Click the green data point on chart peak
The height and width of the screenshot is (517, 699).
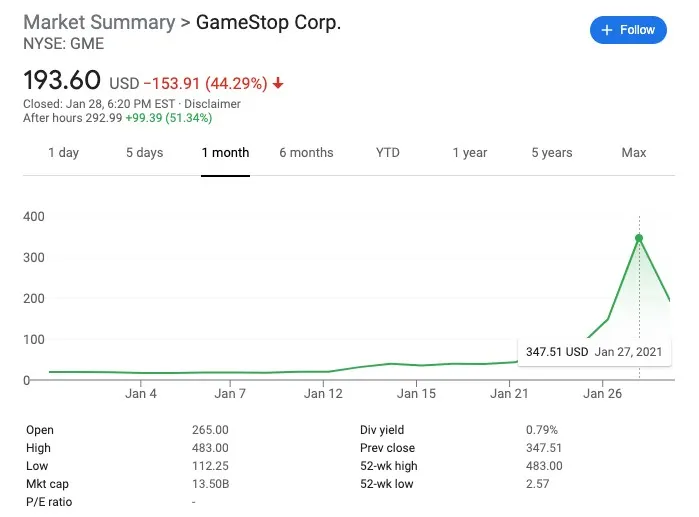pos(639,238)
